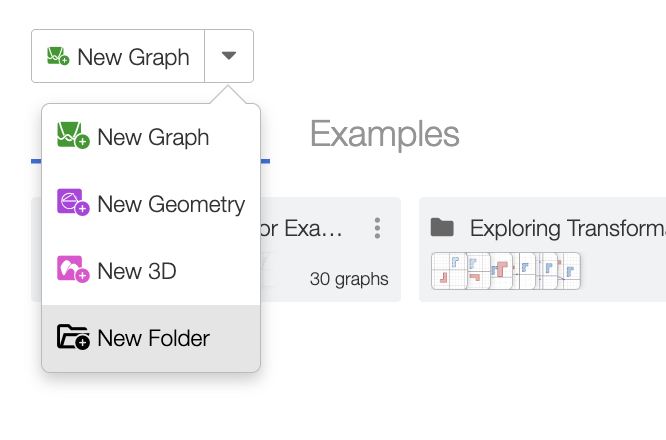This screenshot has width=666, height=440.
Task: Open the three-dot folder options menu
Action: point(377,228)
